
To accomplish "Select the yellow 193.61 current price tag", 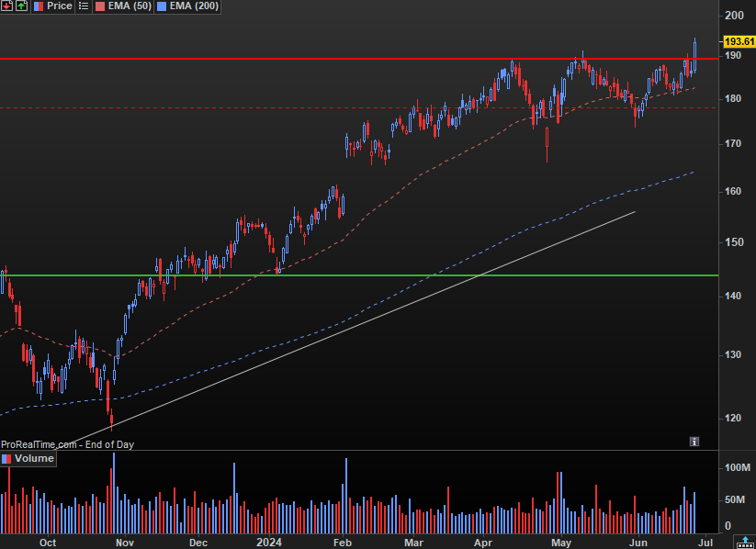I will (x=739, y=41).
